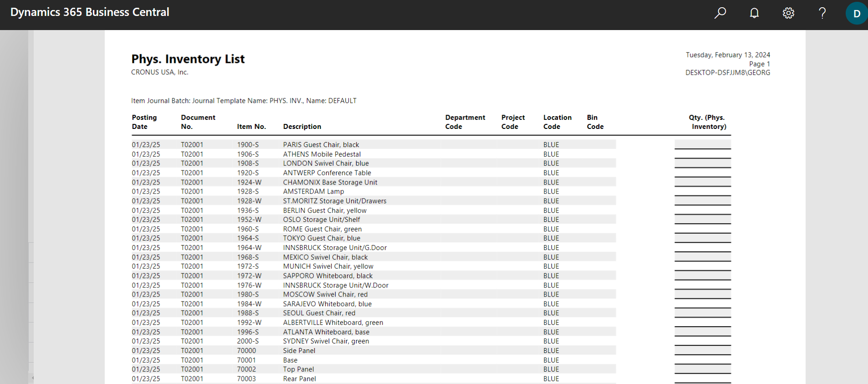Click ALBERTVILLE Whiteboard, green description

(x=333, y=323)
